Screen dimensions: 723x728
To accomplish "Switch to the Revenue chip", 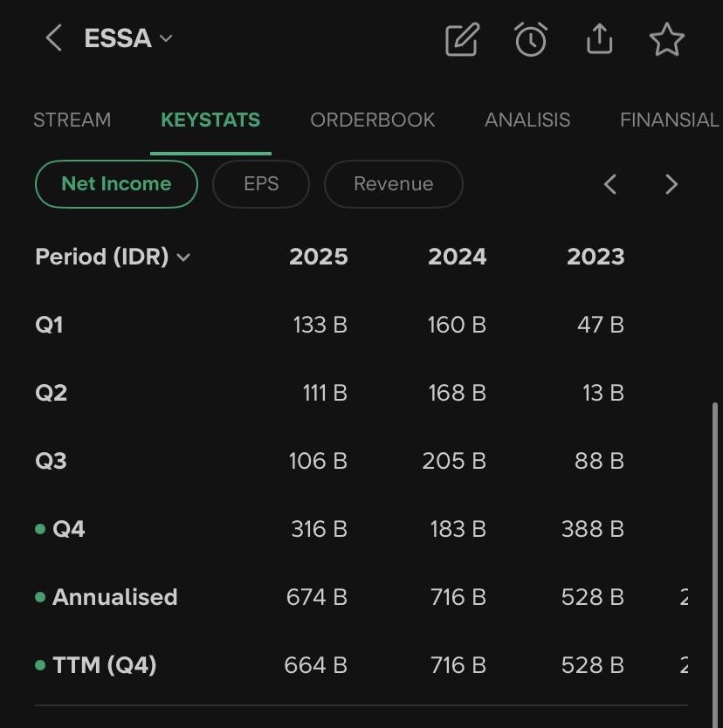I will click(393, 184).
